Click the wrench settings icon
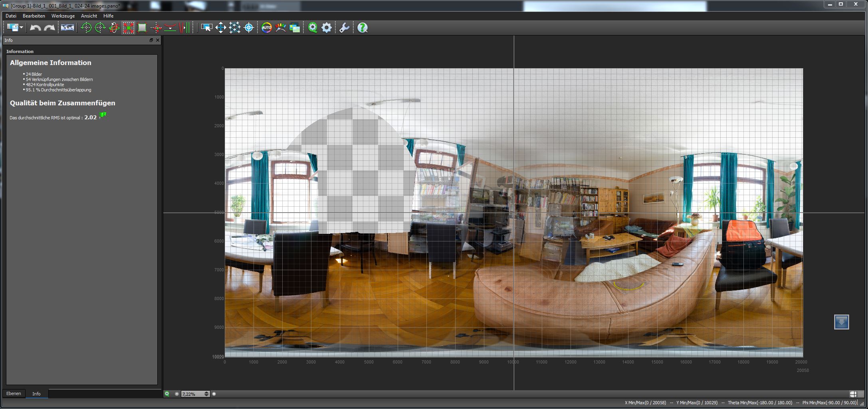 coord(344,28)
